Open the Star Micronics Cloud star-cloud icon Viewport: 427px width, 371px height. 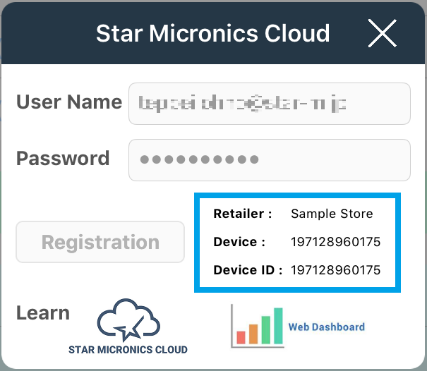coord(128,320)
